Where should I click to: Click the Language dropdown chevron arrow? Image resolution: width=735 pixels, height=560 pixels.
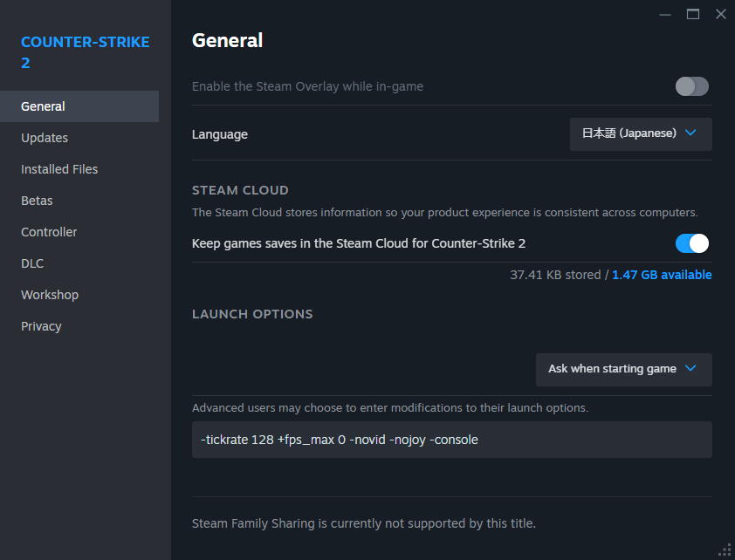(690, 133)
